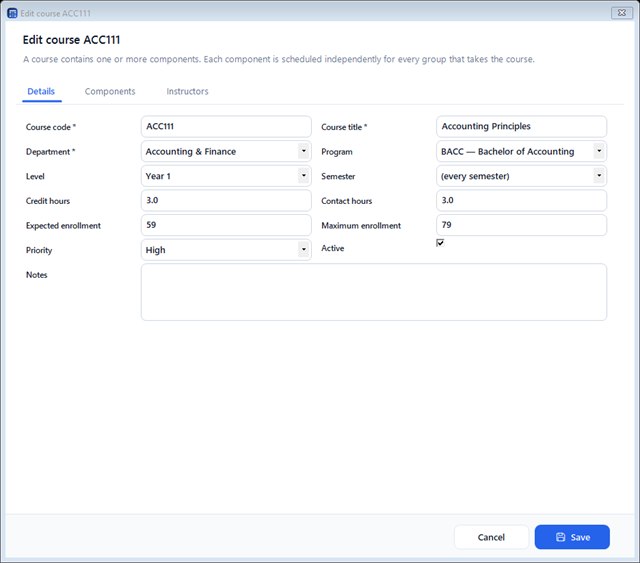Focus the Contact hours field
Viewport: 640px width, 563px height.
521,200
